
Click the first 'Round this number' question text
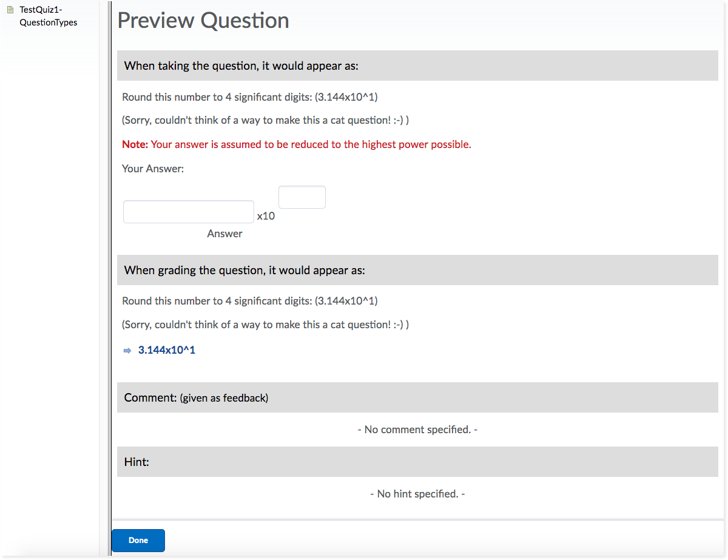250,97
